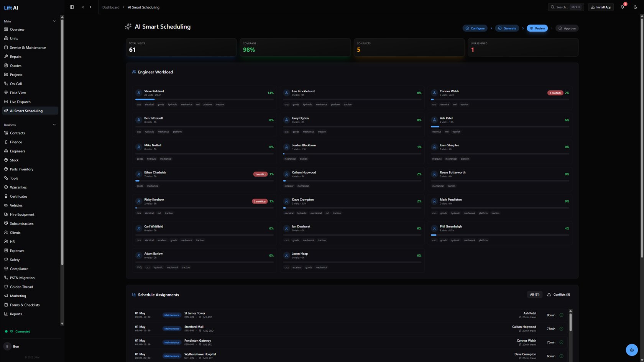This screenshot has width=644, height=362.
Task: Open Projects in the sidebar
Action: click(30, 75)
